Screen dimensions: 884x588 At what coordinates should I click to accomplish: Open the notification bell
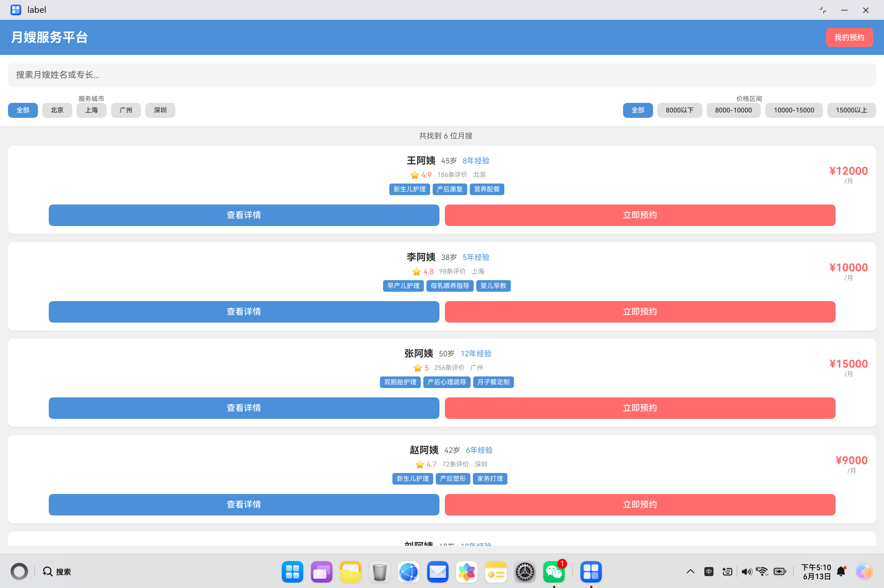pos(841,571)
